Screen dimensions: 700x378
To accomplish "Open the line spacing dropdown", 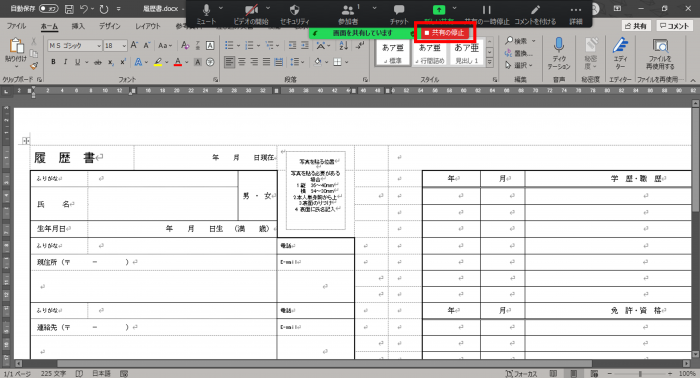I will click(297, 62).
